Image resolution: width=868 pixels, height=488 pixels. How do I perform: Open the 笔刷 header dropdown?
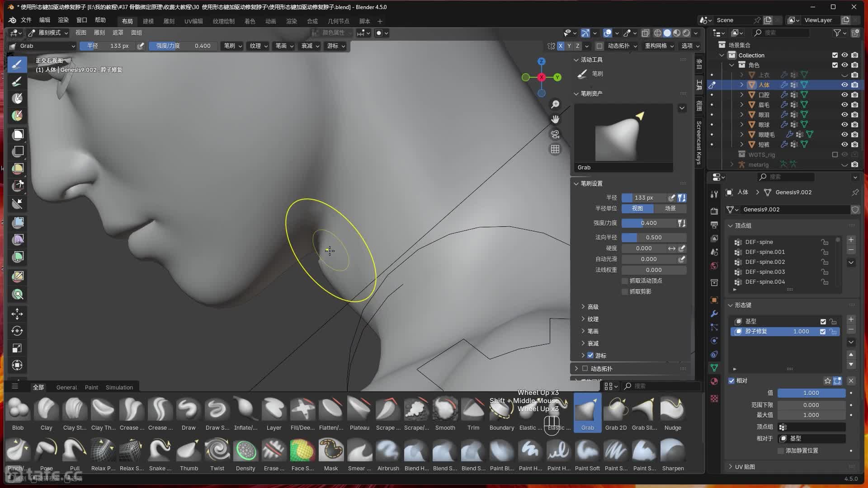pos(233,46)
